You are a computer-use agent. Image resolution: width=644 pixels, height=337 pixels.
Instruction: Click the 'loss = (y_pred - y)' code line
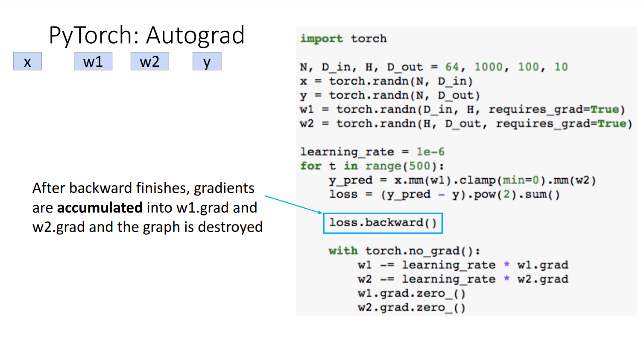444,194
